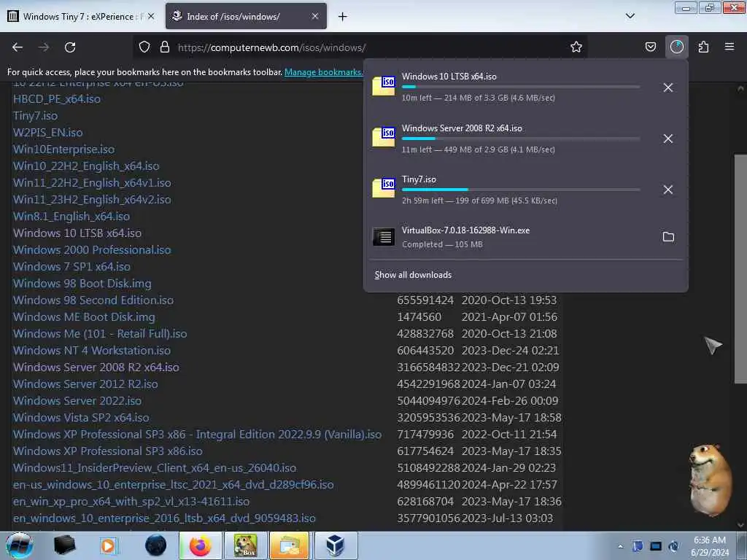Open the Windows XP Professional SP3 x86.iso link
This screenshot has width=747, height=560.
coord(108,451)
